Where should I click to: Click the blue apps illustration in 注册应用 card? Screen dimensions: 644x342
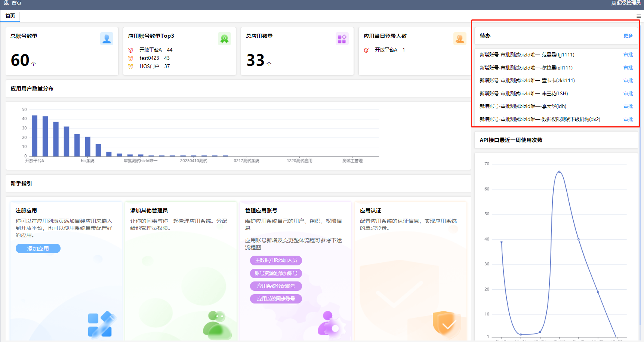pyautogui.click(x=102, y=324)
